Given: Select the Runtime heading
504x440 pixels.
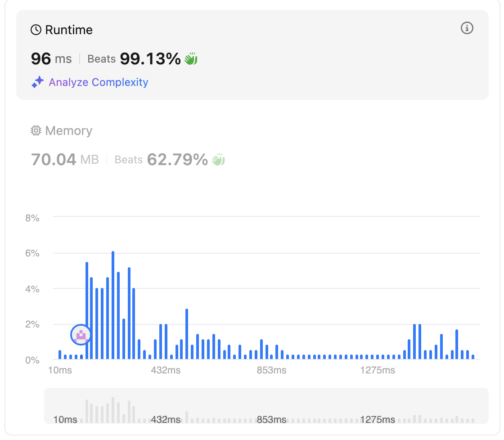Looking at the screenshot, I should coord(69,30).
